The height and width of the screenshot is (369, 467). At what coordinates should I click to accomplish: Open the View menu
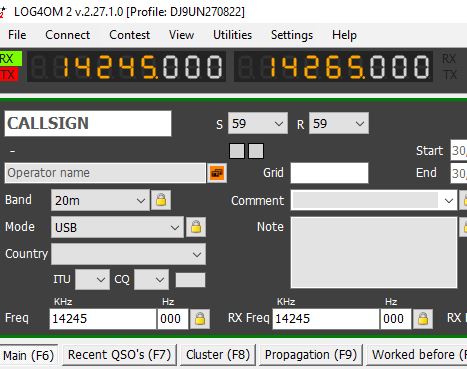tap(181, 35)
